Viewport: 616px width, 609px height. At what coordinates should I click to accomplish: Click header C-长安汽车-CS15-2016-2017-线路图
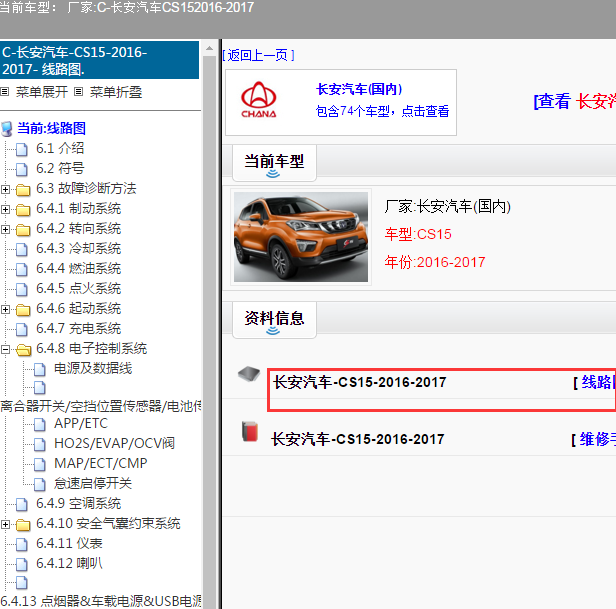[99, 60]
